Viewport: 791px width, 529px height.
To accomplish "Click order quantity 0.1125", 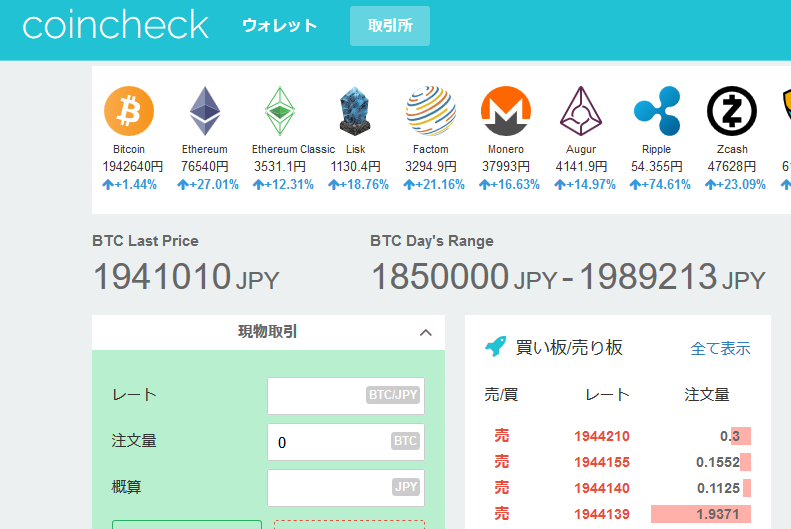I will point(718,488).
